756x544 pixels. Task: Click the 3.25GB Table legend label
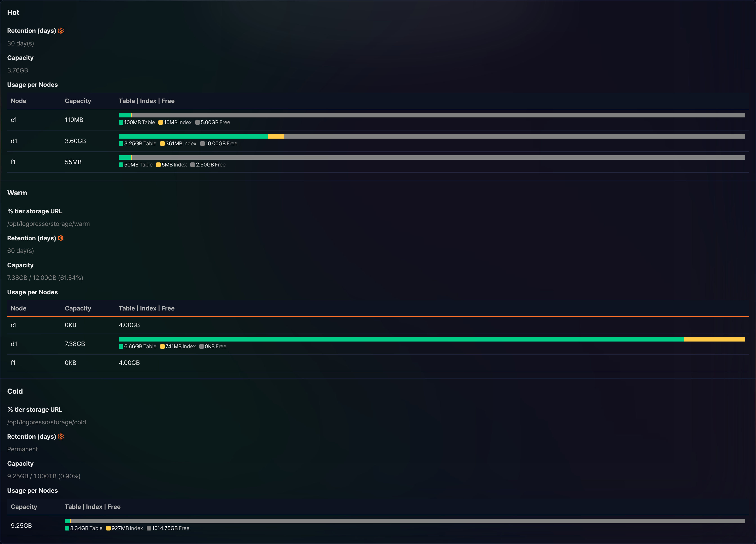tap(140, 144)
